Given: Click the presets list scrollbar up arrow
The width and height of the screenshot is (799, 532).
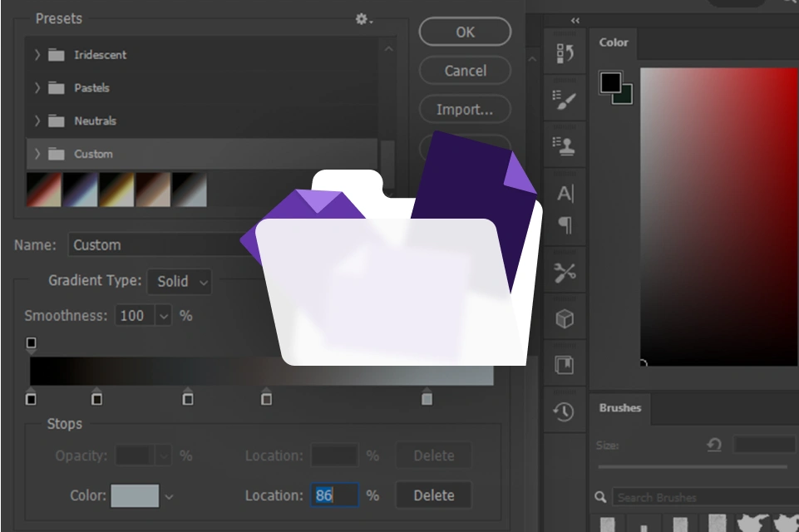Looking at the screenshot, I should 388,49.
